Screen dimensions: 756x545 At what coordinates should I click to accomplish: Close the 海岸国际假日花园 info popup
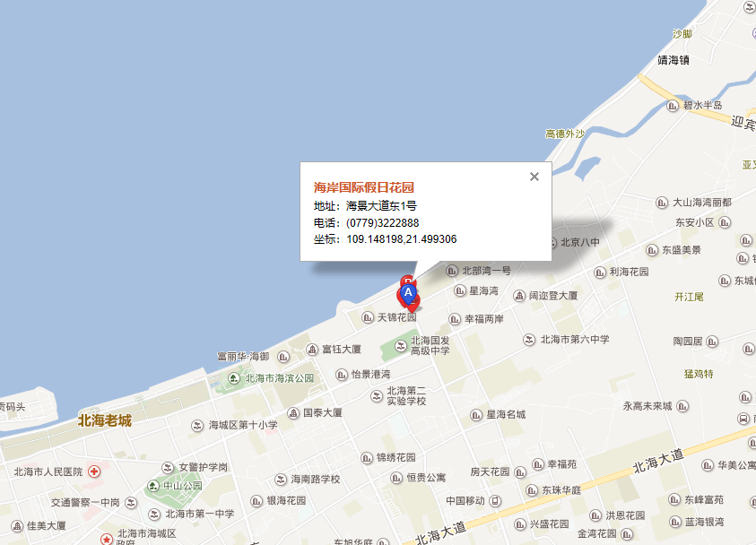pos(534,177)
